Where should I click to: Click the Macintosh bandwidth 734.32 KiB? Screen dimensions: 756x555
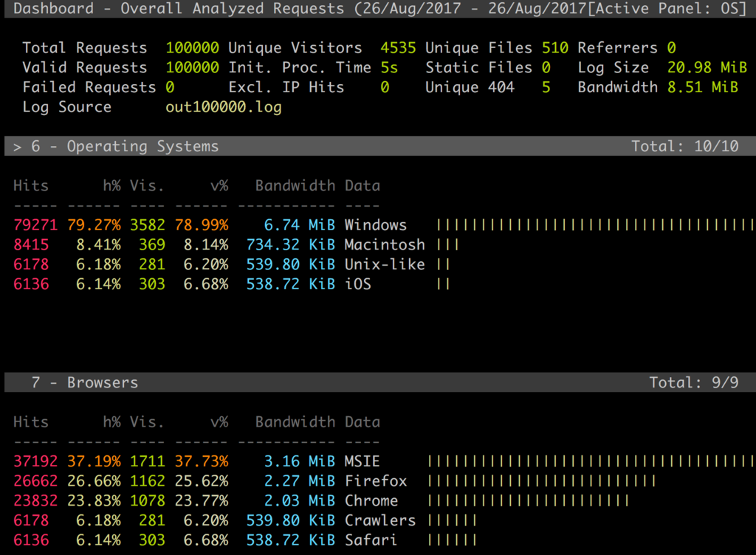pyautogui.click(x=291, y=245)
